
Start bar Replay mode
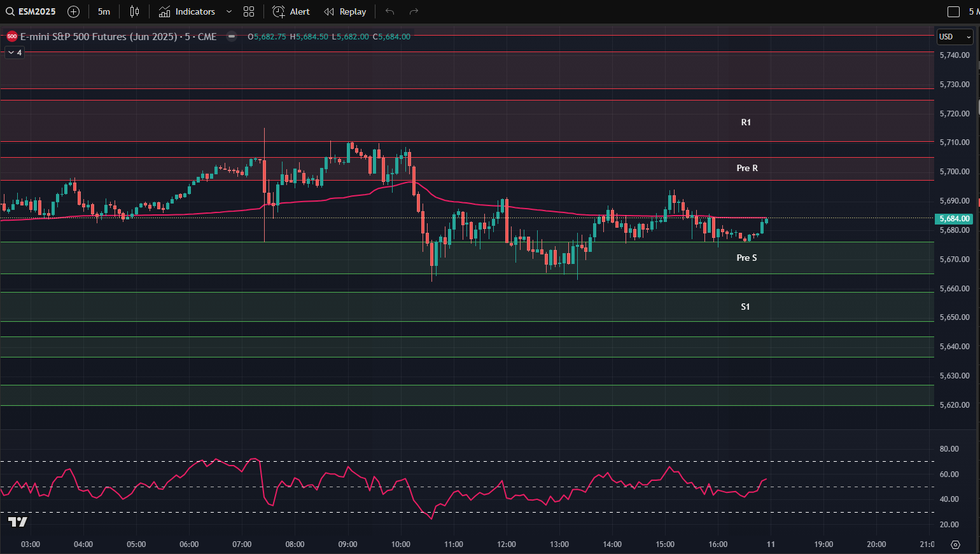point(345,11)
